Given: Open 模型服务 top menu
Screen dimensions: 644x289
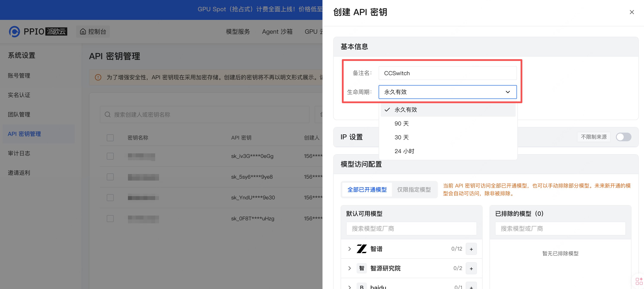Looking at the screenshot, I should pos(238,32).
